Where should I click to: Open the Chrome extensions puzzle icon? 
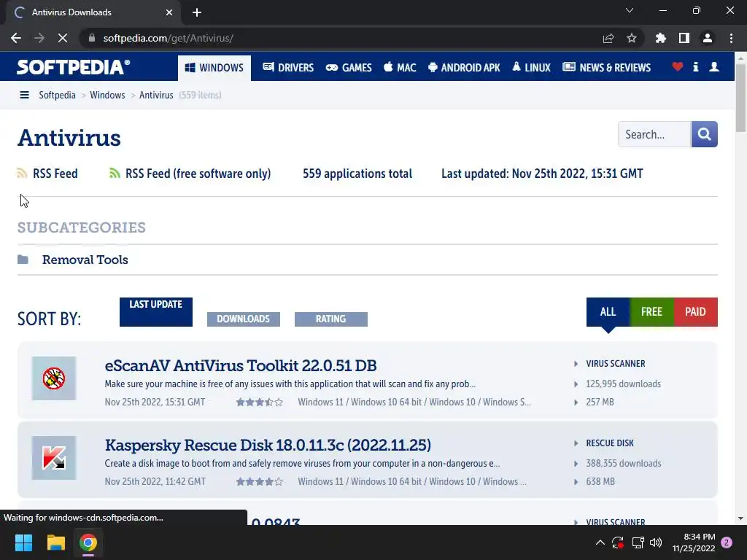661,38
